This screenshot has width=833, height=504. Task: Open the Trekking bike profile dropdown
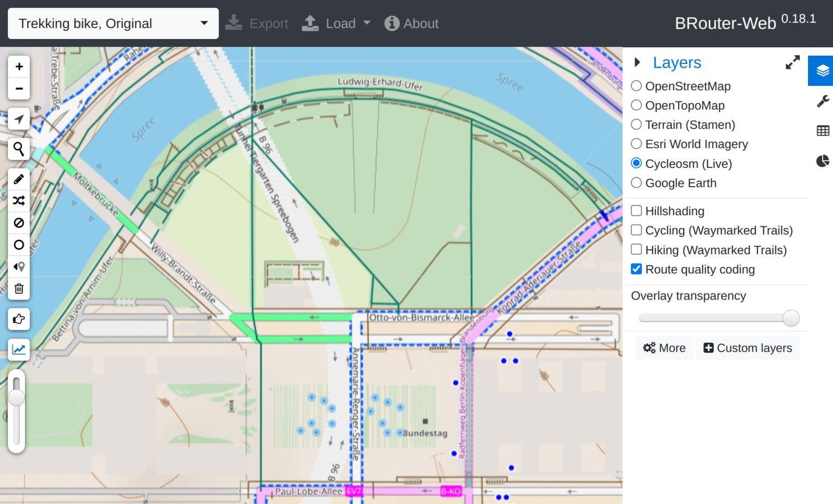click(x=113, y=23)
